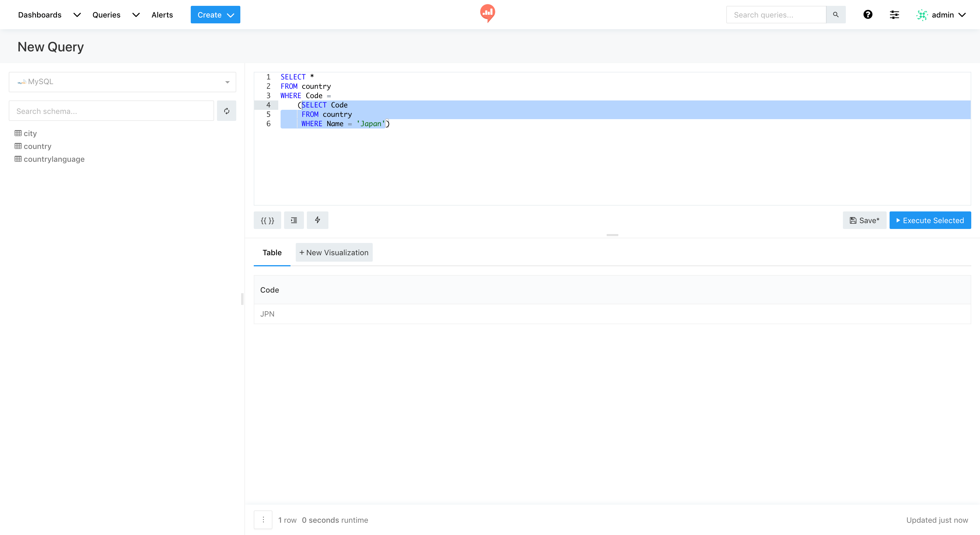Open the results options ellipsis menu
The height and width of the screenshot is (535, 980).
(263, 520)
